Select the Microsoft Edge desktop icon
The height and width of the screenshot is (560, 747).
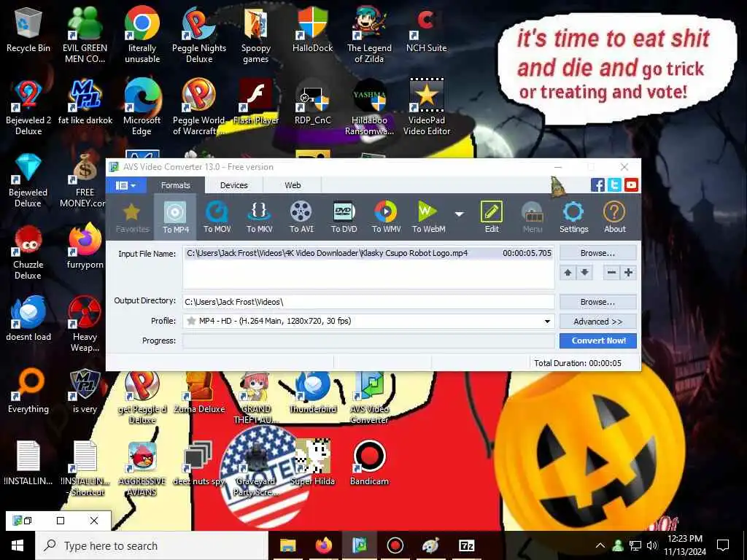142,107
